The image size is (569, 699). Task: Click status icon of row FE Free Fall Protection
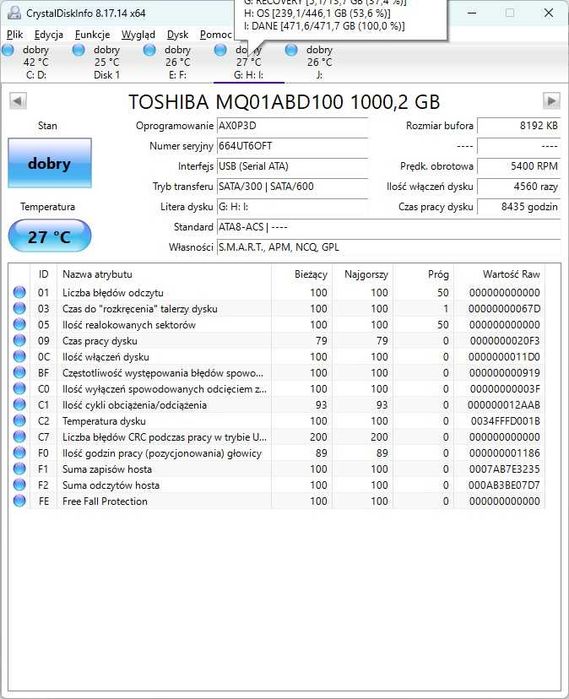[x=19, y=501]
